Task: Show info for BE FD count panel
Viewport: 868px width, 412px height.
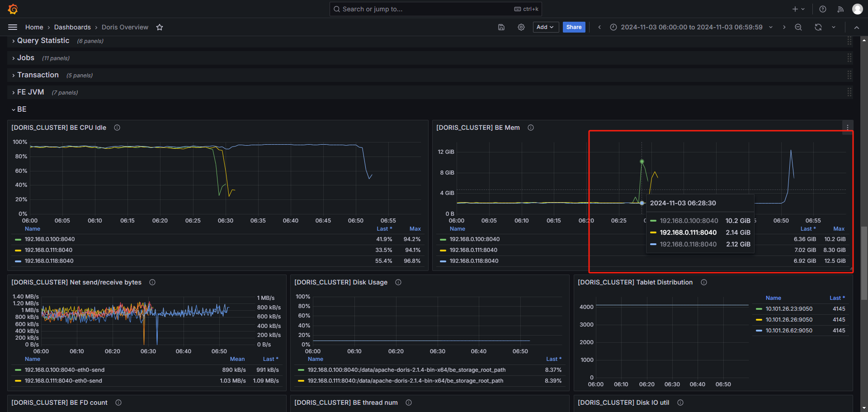Action: coord(118,403)
